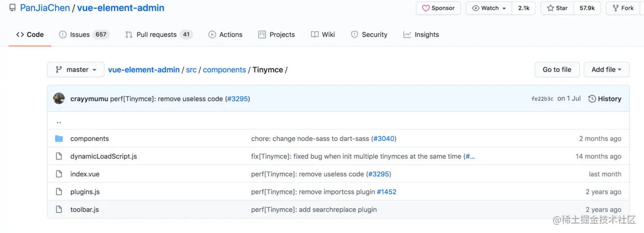The width and height of the screenshot is (644, 233).
Task: Click the Sponsor heart button
Action: tap(438, 8)
